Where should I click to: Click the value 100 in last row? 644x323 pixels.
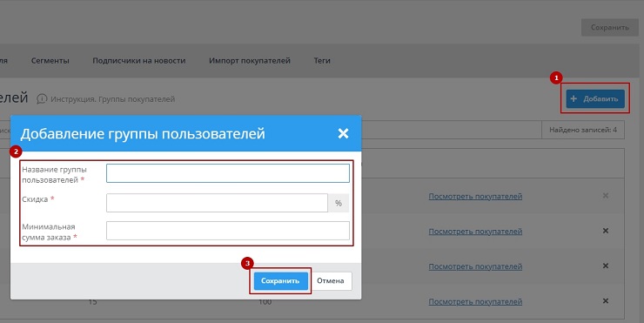click(x=265, y=302)
